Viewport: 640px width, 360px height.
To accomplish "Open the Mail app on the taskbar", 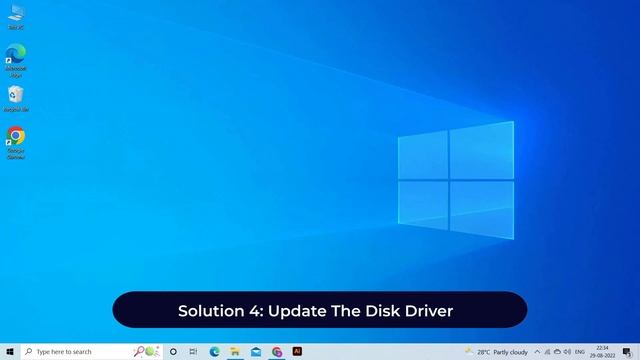I will [256, 351].
